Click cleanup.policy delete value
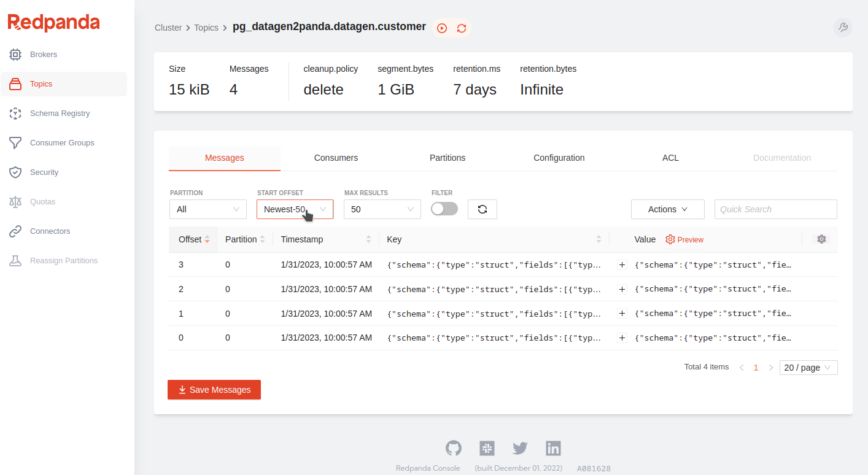This screenshot has width=868, height=475. tap(324, 90)
